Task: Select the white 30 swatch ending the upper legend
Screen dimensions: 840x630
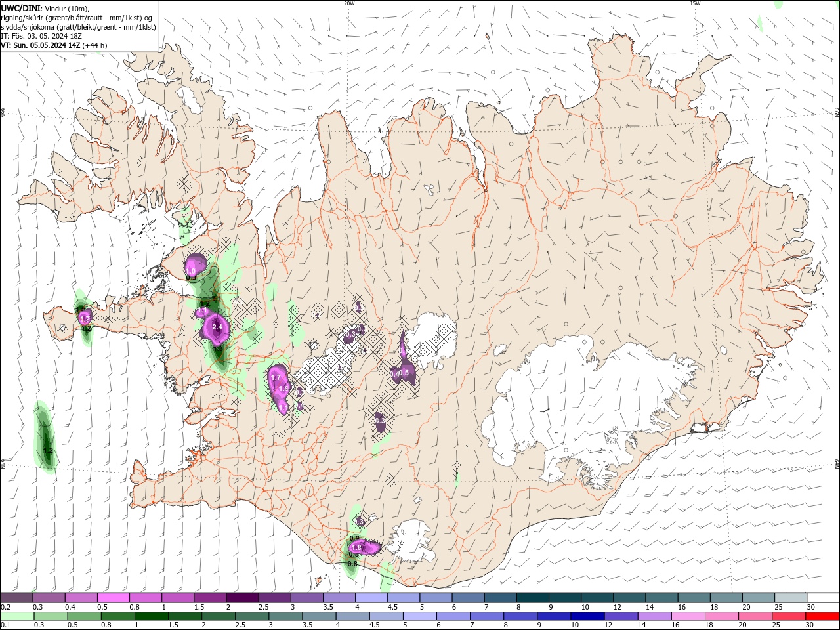Action: coord(823,598)
